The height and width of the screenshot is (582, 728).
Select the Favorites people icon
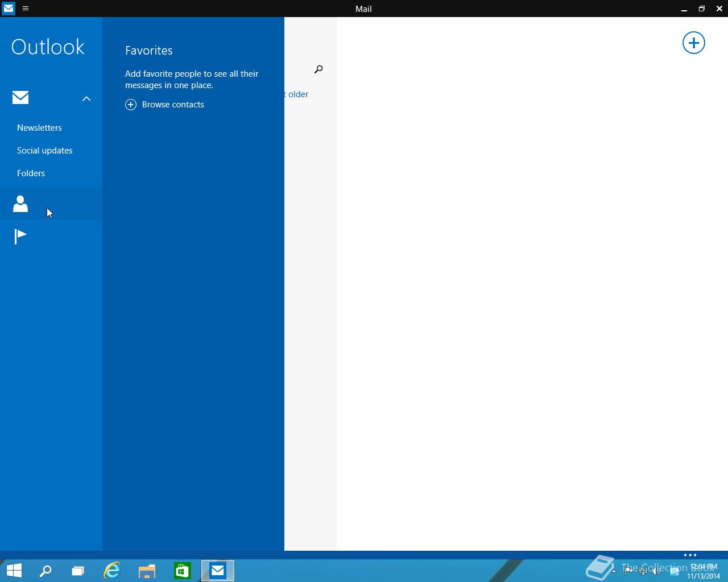click(x=20, y=204)
